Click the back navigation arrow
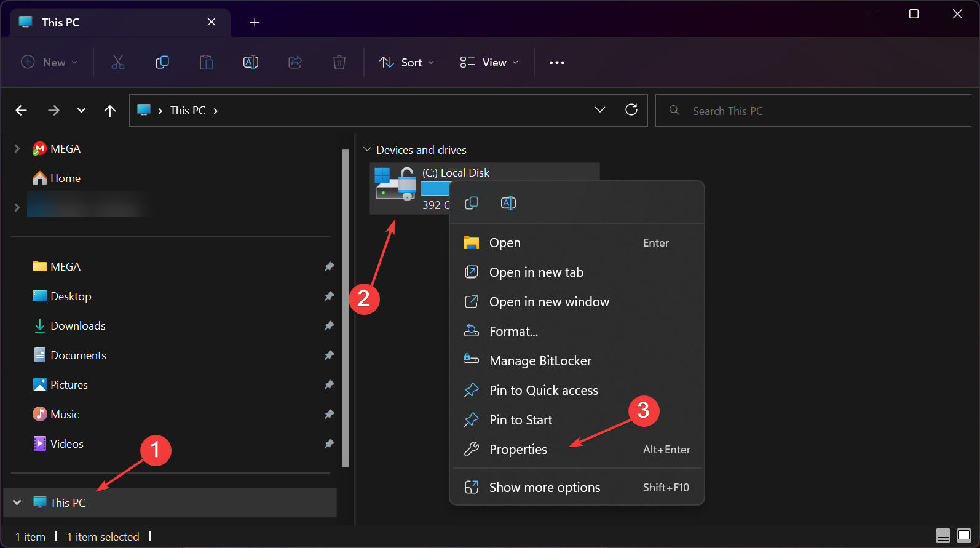This screenshot has width=980, height=548. (x=22, y=111)
